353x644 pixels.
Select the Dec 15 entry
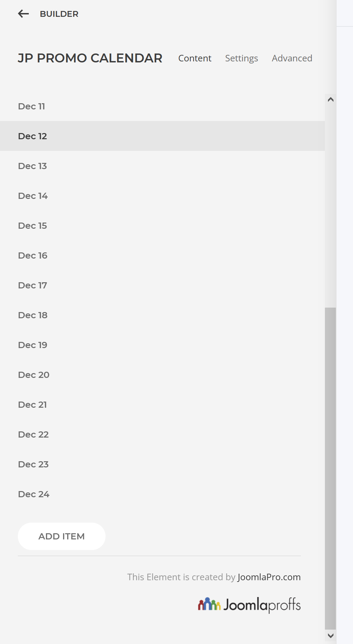(x=33, y=226)
